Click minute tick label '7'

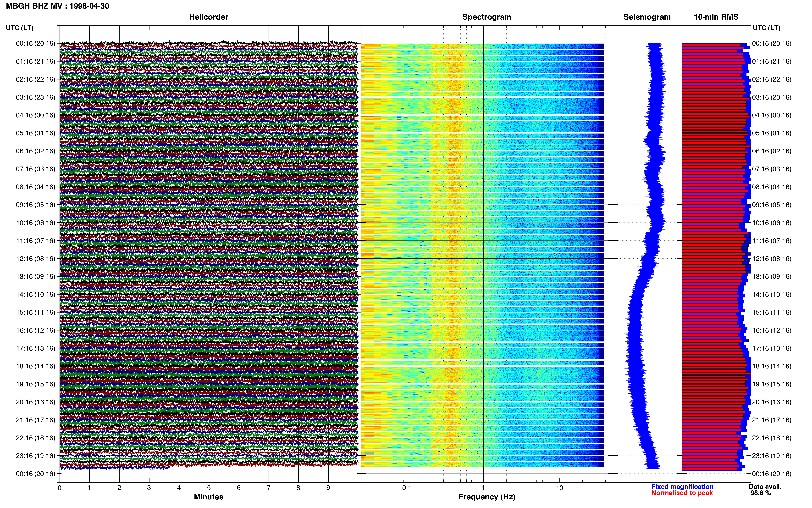[269, 488]
